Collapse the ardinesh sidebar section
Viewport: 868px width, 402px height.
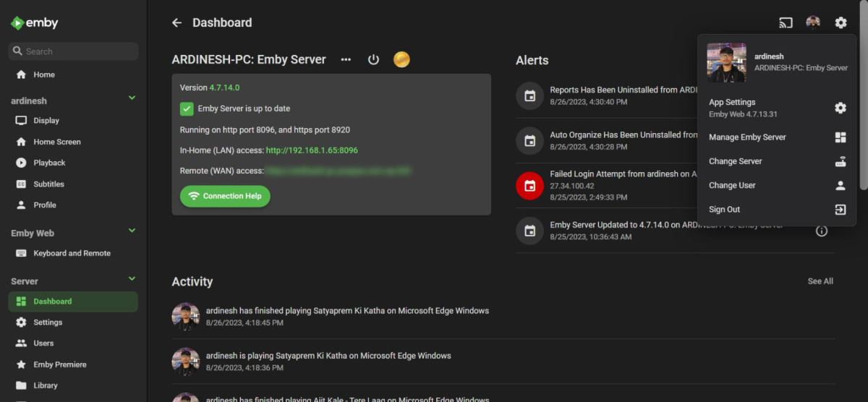click(132, 98)
